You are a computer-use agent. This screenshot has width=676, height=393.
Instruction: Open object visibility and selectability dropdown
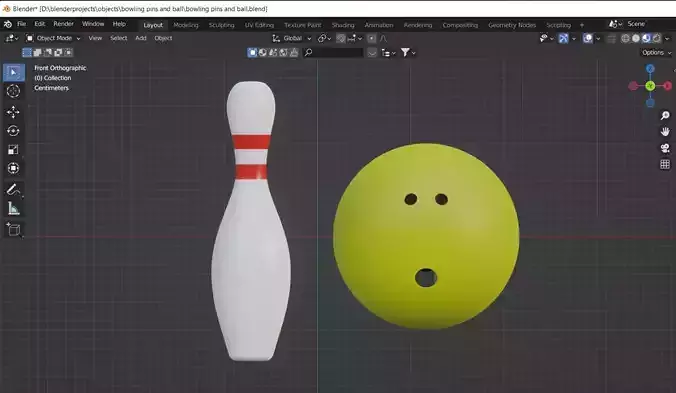(x=547, y=38)
